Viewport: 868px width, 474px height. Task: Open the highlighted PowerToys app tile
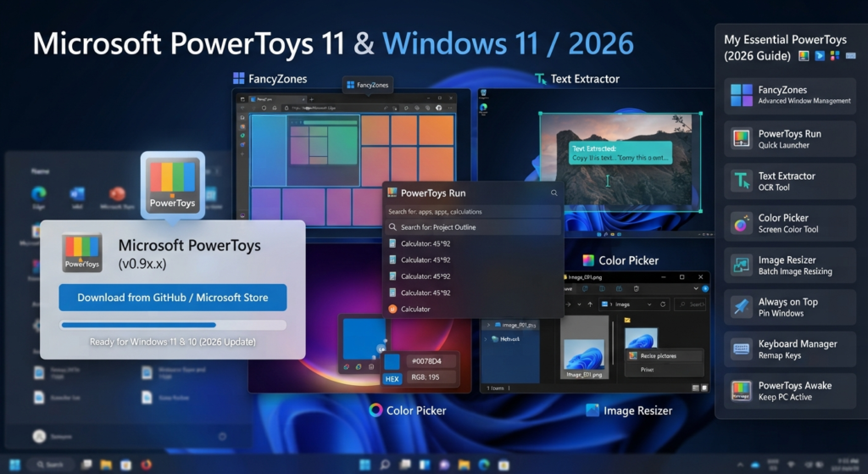click(x=173, y=185)
